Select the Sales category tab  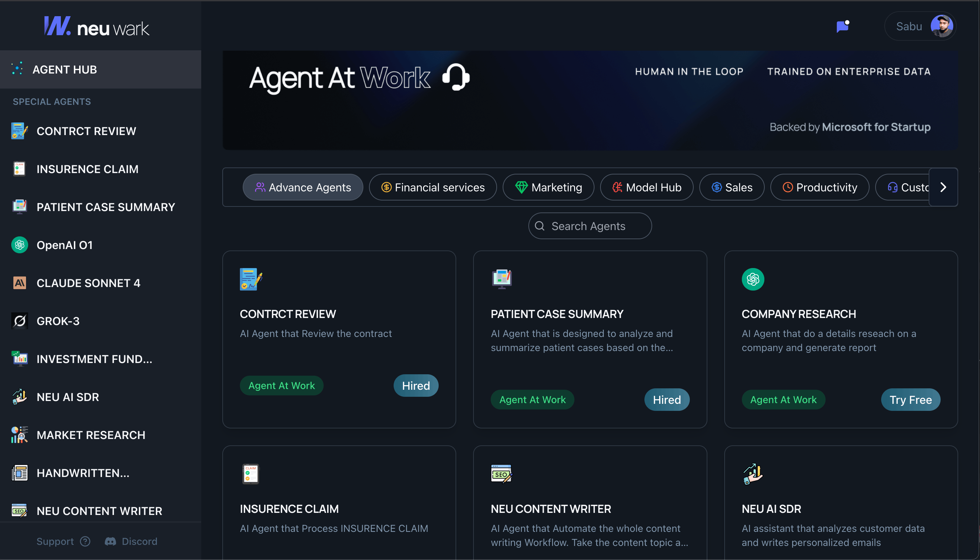pos(732,187)
